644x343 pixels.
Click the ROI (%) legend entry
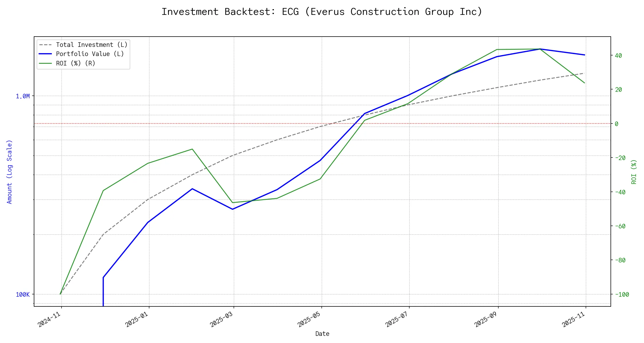click(76, 63)
